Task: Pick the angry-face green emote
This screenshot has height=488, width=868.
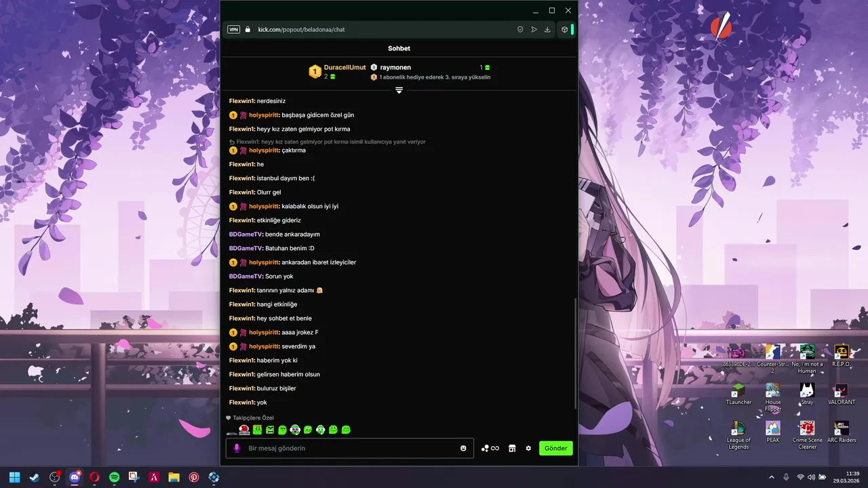Action: pos(270,430)
